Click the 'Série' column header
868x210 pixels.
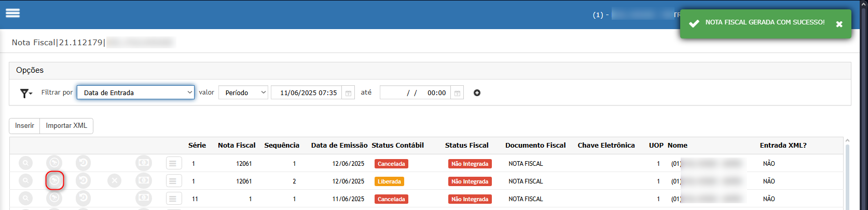197,146
